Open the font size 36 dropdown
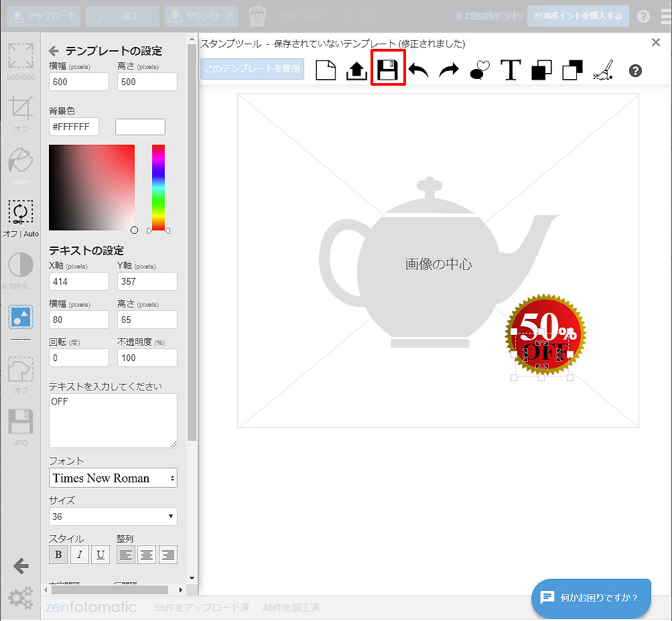The image size is (672, 621). pyautogui.click(x=113, y=516)
